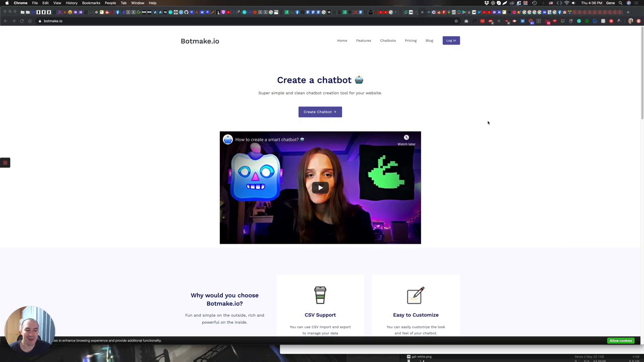This screenshot has height=362, width=644.
Task: Click 'Super simple and clean chatbot creation tool' text
Action: (x=320, y=93)
